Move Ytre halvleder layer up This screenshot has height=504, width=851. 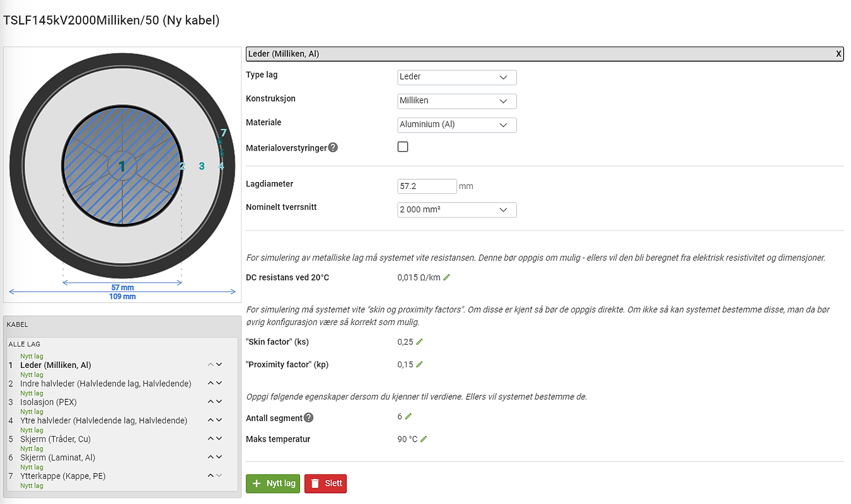pos(211,420)
